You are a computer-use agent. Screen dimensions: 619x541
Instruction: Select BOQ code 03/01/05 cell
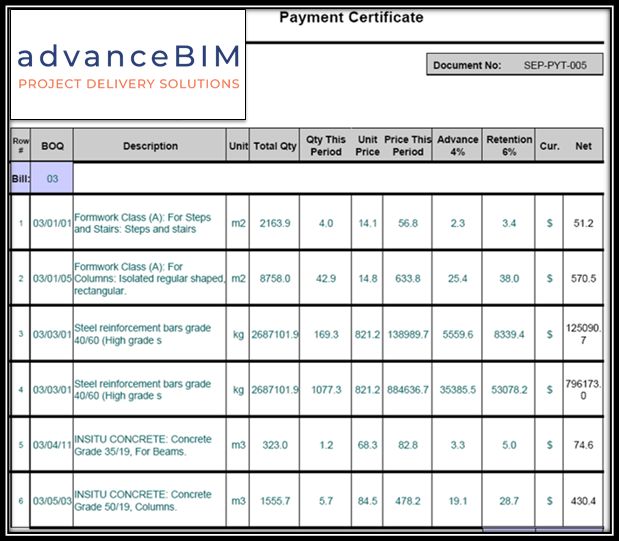52,279
